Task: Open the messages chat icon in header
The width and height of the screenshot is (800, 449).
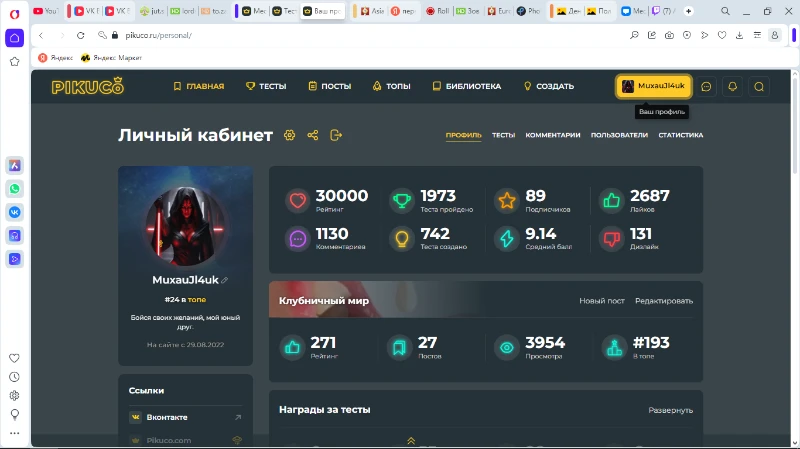Action: coord(706,87)
